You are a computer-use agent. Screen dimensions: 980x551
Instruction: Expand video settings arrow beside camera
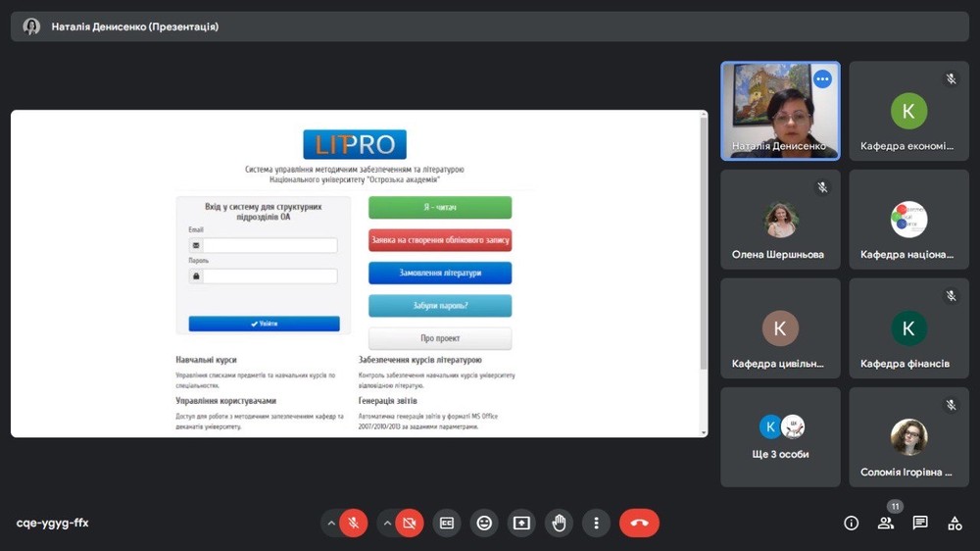click(x=387, y=523)
